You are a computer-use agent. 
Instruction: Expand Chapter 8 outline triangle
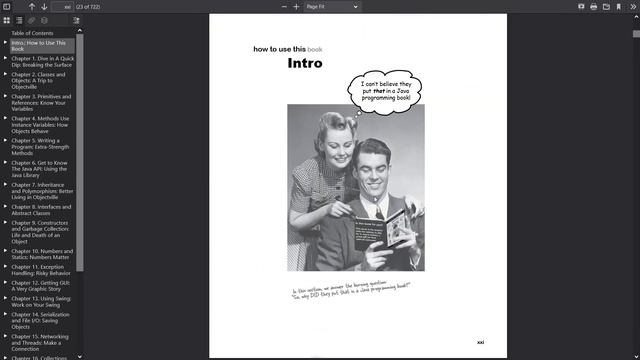(5, 206)
